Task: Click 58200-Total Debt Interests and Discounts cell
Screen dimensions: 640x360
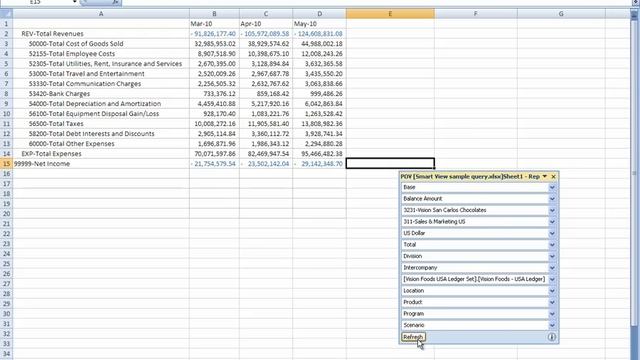Action: (x=101, y=134)
